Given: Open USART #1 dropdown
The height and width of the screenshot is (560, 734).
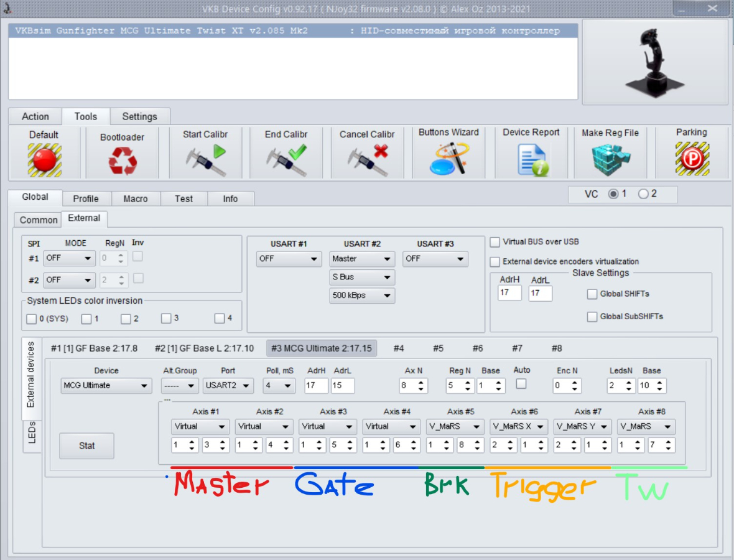Looking at the screenshot, I should pyautogui.click(x=289, y=259).
